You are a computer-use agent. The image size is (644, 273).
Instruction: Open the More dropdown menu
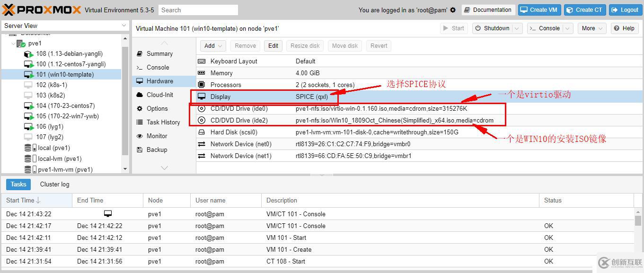point(592,28)
